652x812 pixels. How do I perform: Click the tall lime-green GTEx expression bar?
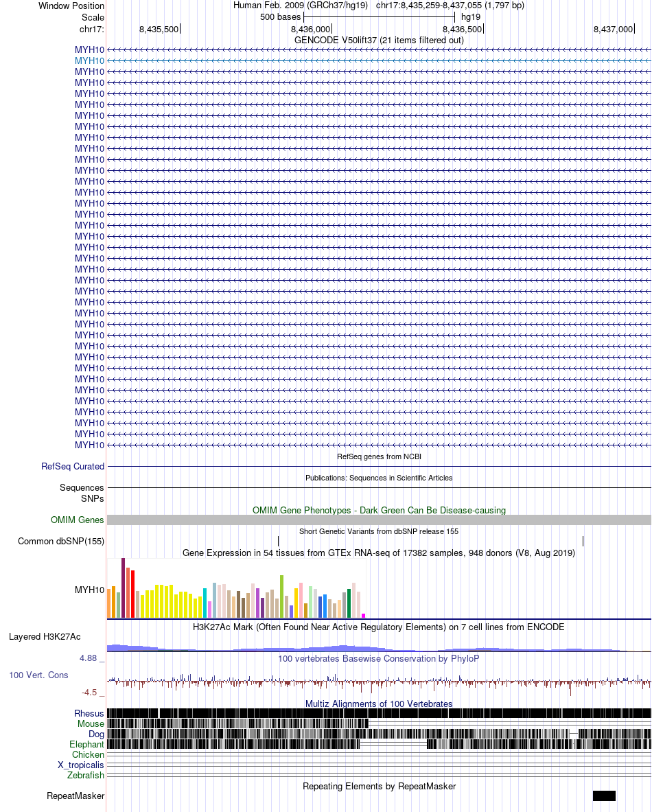pos(281,596)
